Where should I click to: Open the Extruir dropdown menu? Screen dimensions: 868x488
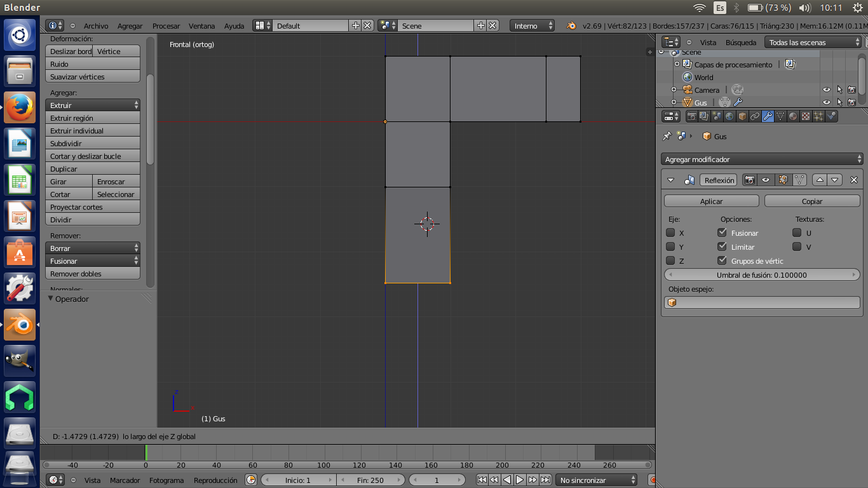coord(93,105)
